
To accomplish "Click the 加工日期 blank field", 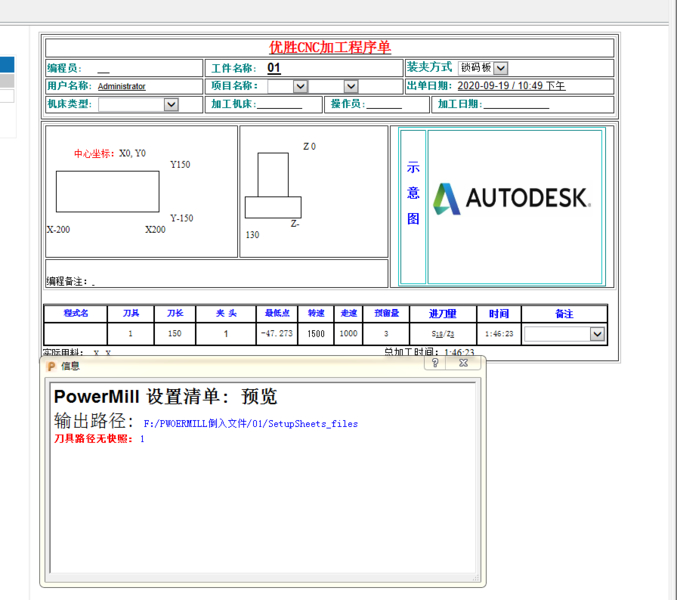I will point(516,104).
